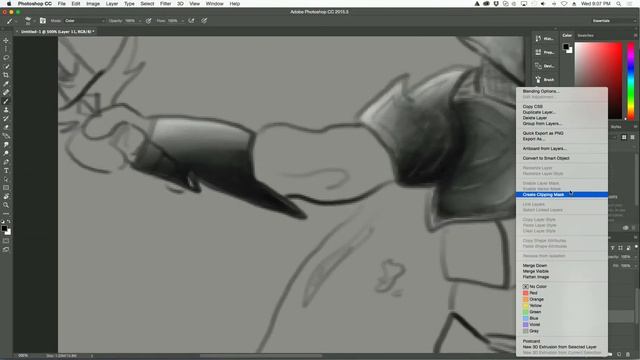
Task: Select the Pen tool
Action: [x=6, y=162]
